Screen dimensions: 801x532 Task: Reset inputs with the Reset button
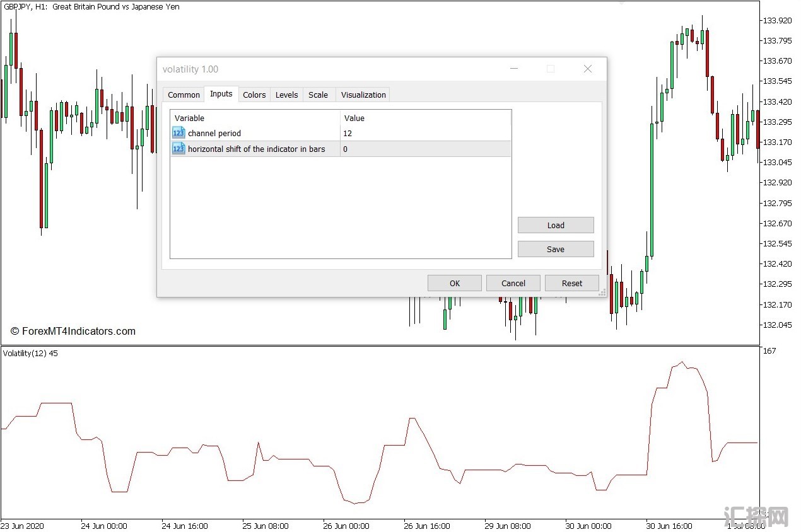571,283
